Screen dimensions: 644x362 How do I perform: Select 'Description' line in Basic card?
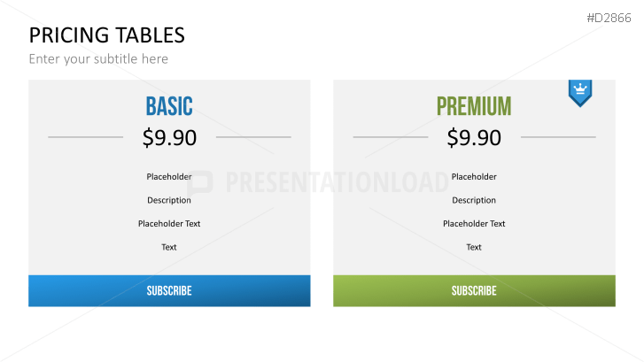[169, 200]
